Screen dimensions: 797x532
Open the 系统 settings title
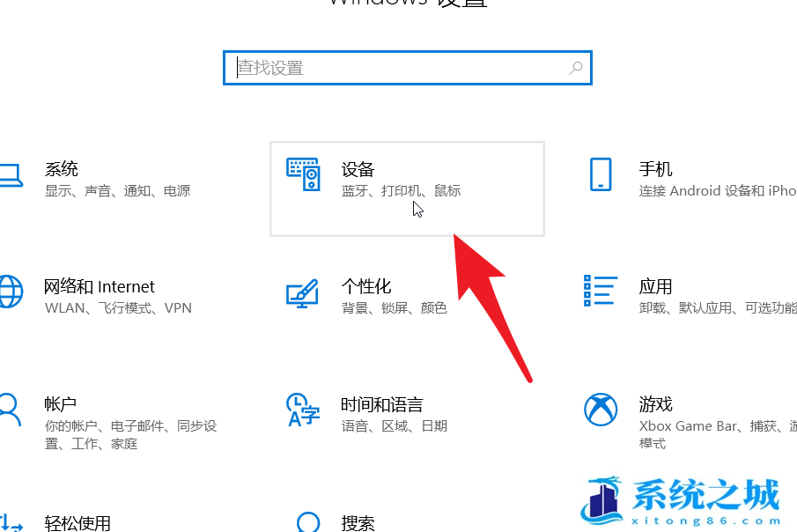point(62,169)
